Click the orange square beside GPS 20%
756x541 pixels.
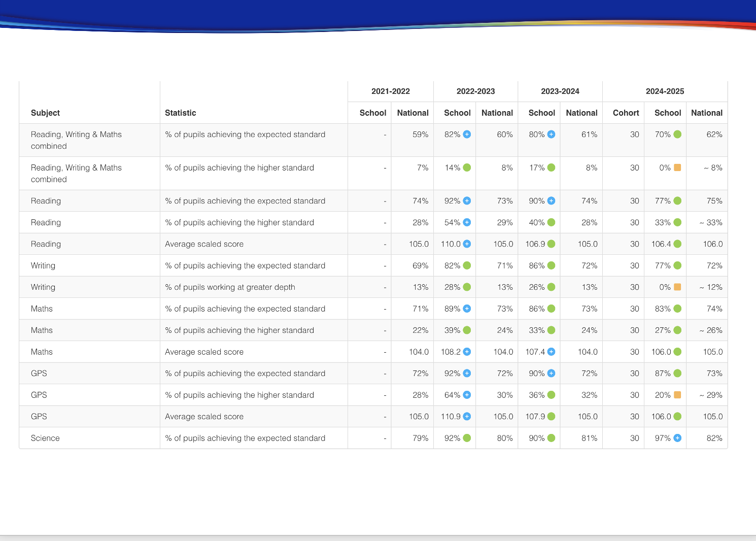[x=677, y=395]
